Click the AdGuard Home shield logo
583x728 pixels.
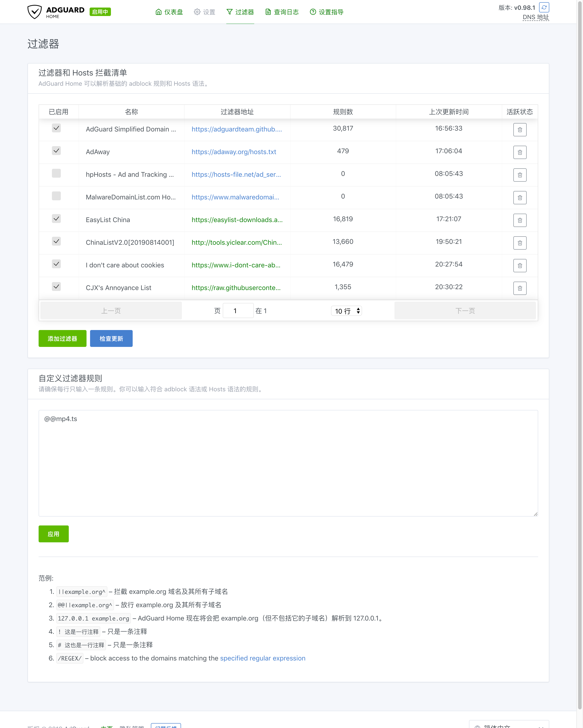coord(34,12)
